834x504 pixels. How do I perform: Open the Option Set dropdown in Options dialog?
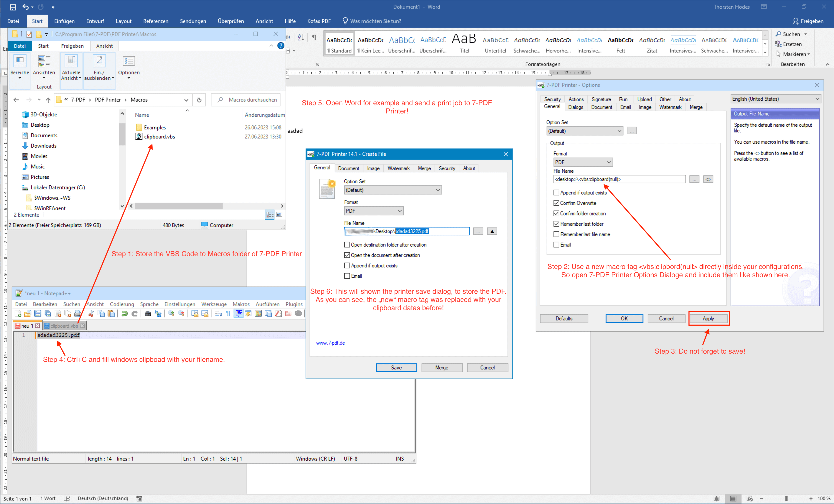tap(585, 131)
